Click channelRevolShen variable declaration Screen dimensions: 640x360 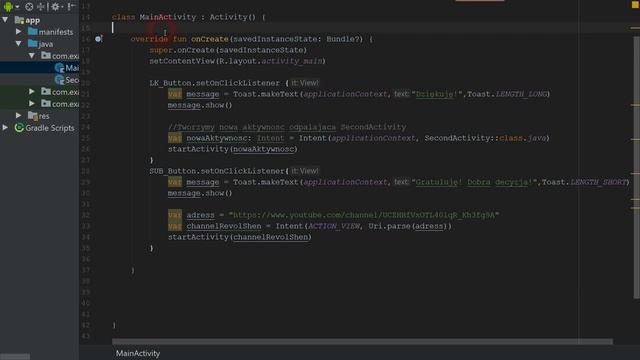[x=224, y=226]
